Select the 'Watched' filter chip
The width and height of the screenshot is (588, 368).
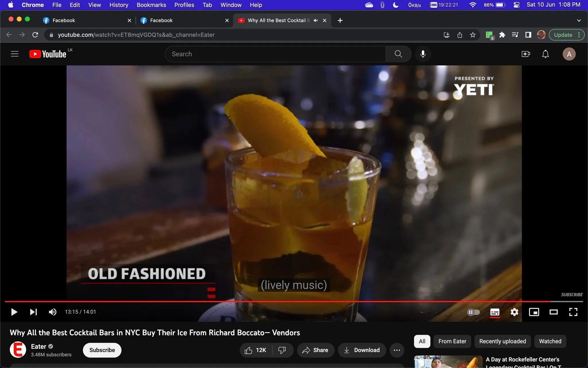click(550, 341)
